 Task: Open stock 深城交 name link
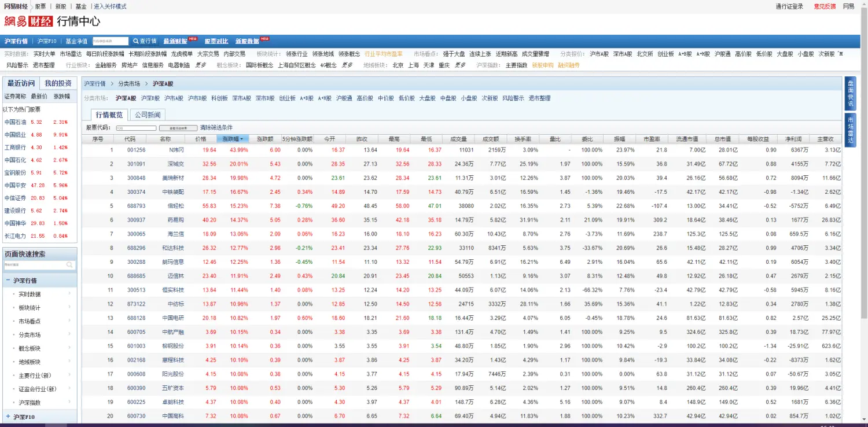click(175, 164)
